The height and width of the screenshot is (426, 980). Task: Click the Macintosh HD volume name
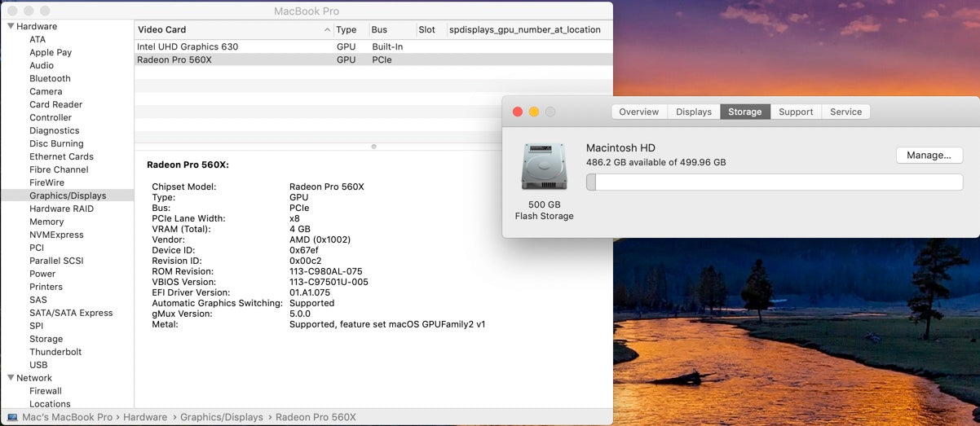(x=620, y=147)
